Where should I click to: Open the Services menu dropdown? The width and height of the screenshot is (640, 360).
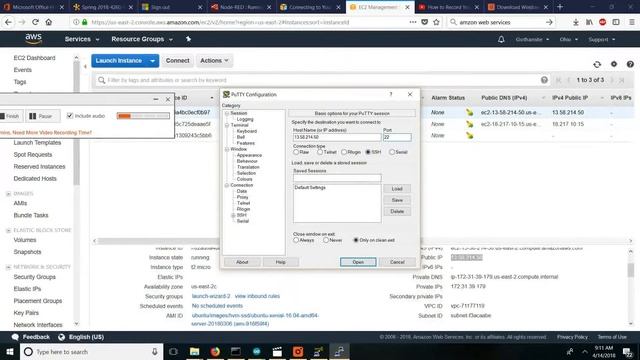(82, 39)
